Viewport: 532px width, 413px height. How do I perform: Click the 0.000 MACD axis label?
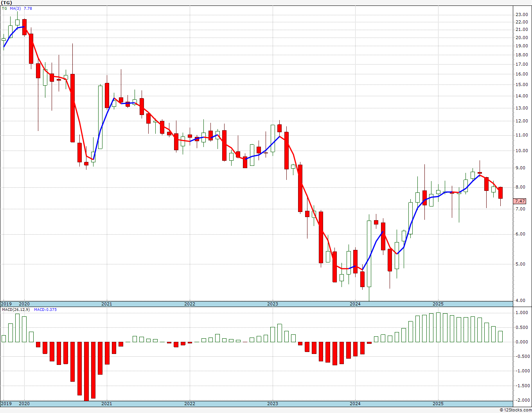pyautogui.click(x=521, y=342)
